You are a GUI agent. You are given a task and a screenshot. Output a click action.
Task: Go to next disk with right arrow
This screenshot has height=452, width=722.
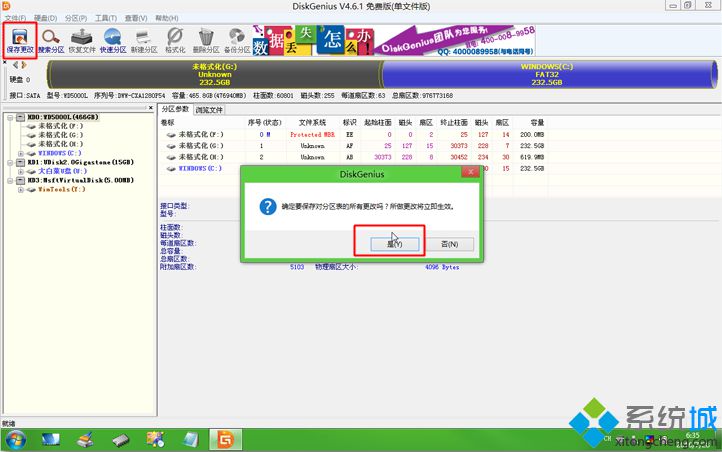click(x=23, y=65)
